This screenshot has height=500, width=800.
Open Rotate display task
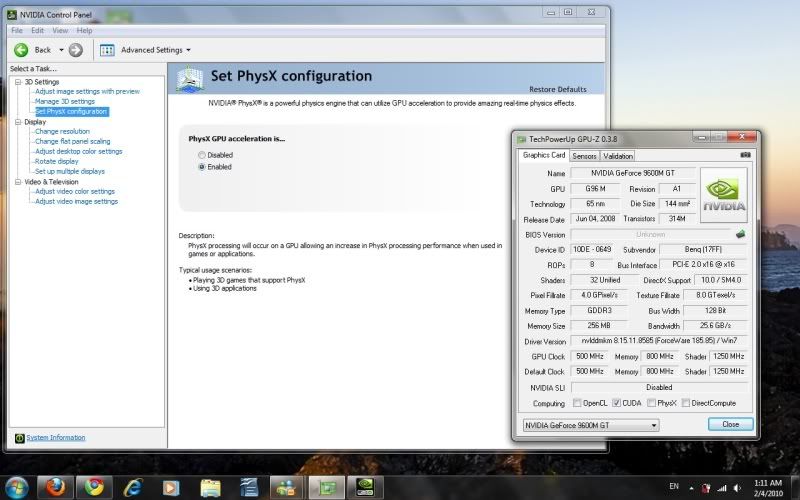click(57, 161)
